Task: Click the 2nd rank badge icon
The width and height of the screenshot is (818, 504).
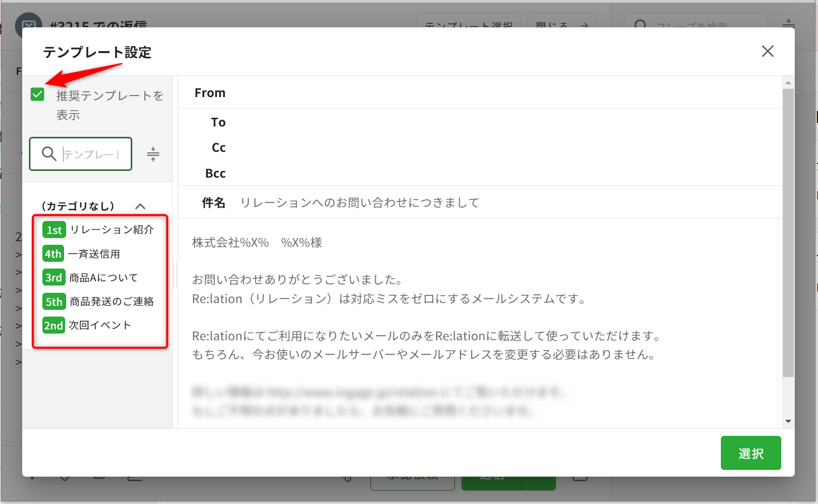Action: (53, 325)
